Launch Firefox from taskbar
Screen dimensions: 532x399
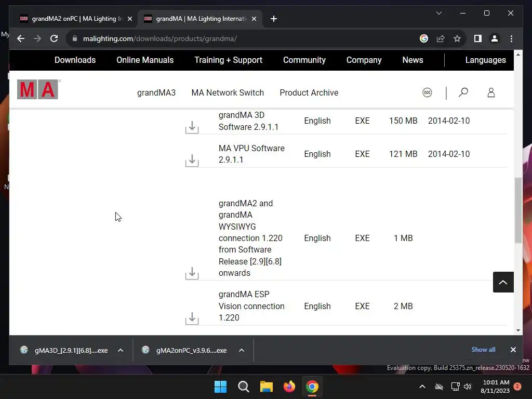point(289,387)
